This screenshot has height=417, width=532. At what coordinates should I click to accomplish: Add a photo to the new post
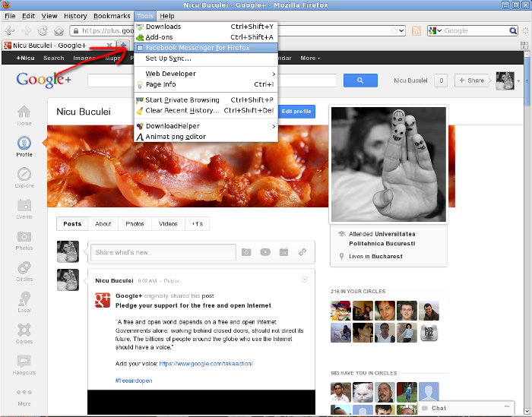pos(246,252)
